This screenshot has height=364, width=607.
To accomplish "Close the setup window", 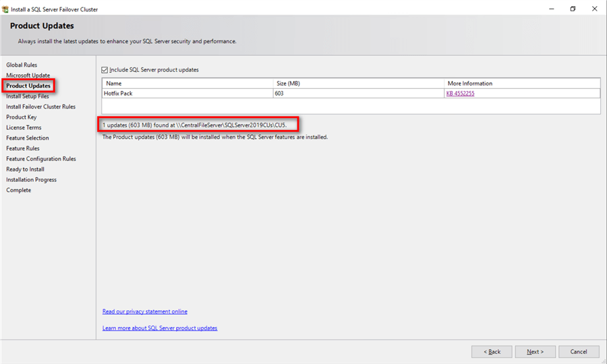I will [x=595, y=9].
